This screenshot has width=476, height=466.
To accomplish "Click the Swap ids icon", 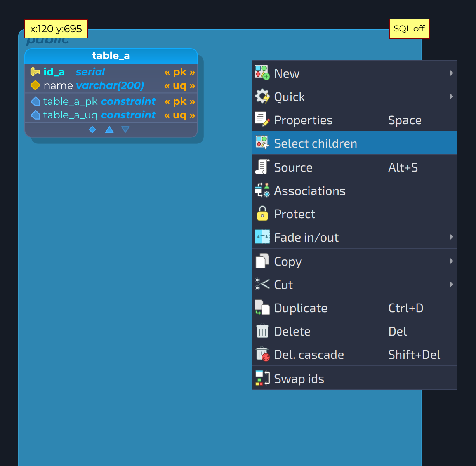I will (x=262, y=378).
